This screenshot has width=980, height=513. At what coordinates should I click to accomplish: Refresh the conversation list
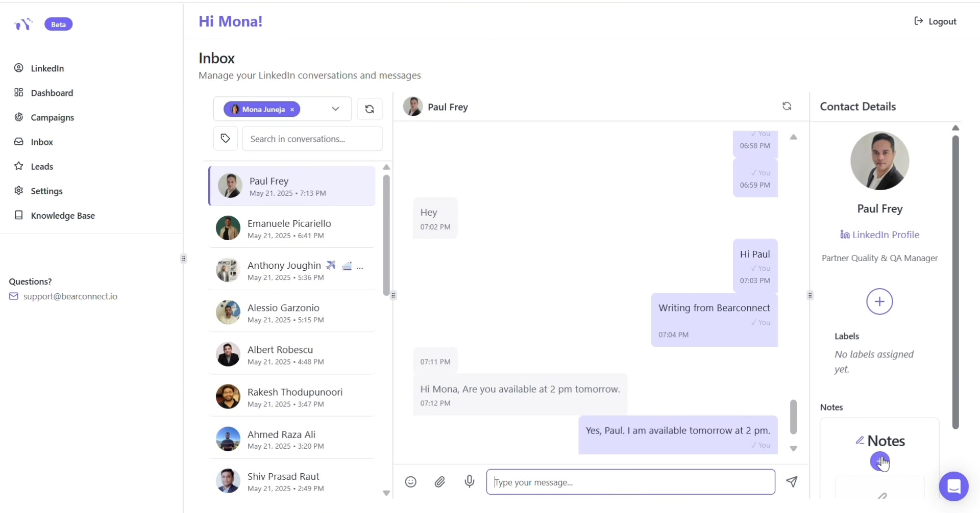[x=370, y=109]
